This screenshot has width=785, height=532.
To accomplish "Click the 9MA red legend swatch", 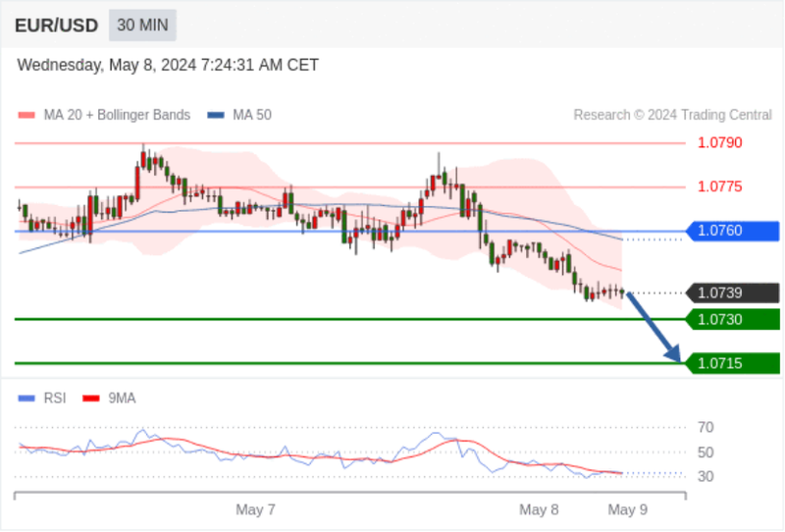I will pos(91,399).
